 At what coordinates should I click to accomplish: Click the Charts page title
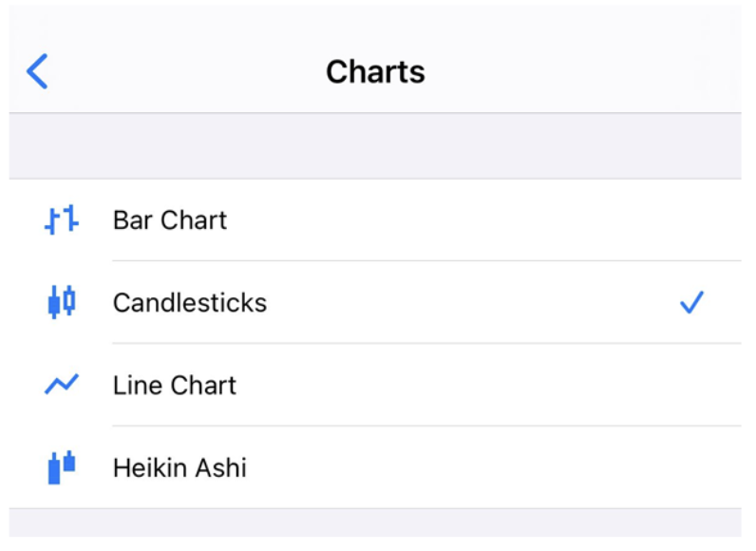(375, 72)
